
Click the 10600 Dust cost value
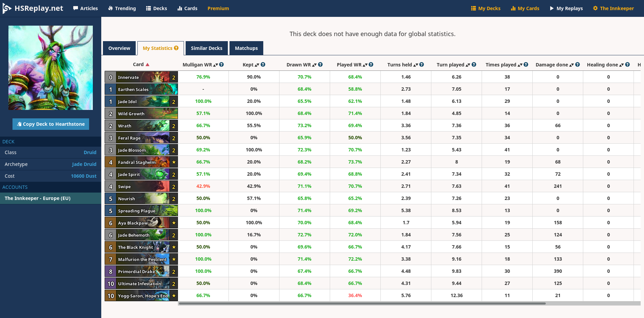(83, 176)
